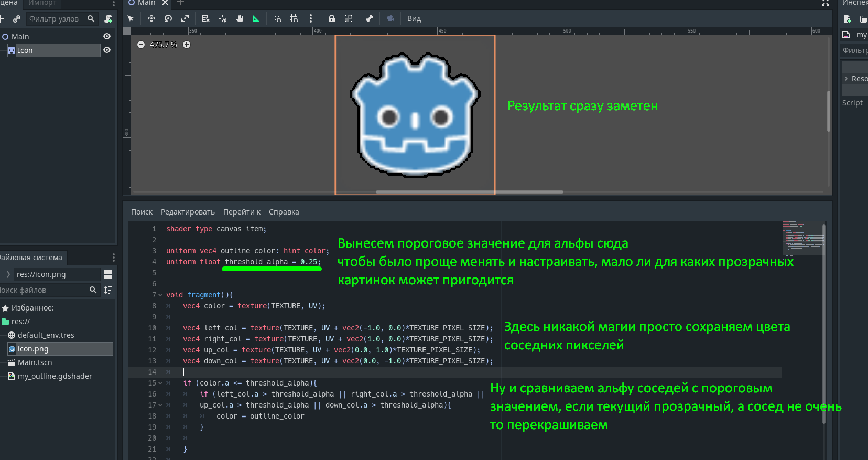868x460 pixels.
Task: Collapse the code block at line 15
Action: click(x=160, y=383)
